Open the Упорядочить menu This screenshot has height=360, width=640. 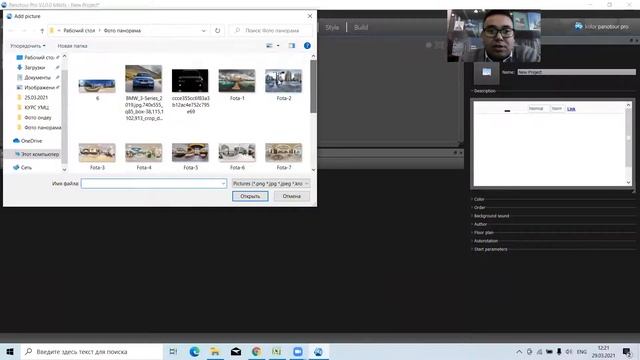[28, 46]
